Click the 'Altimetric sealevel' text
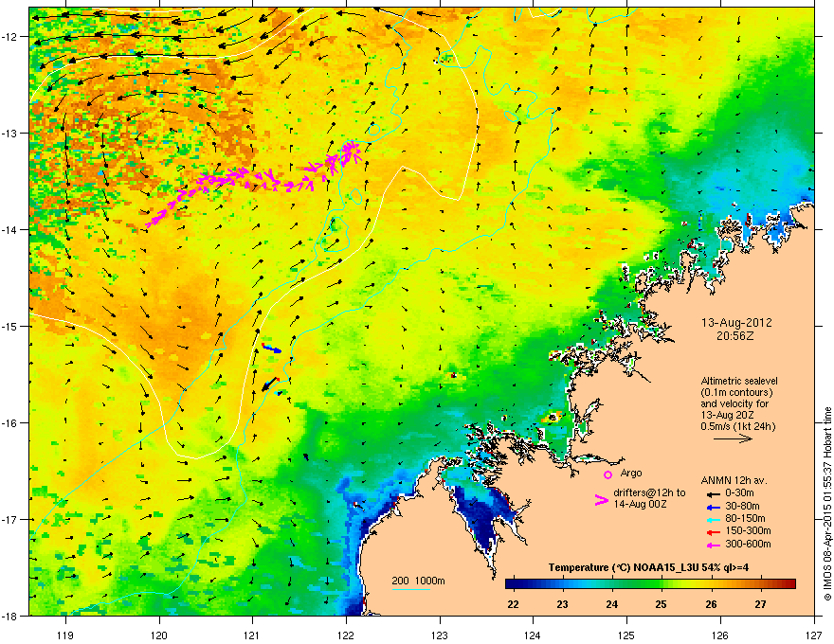Screen dimensions: 834x644 739,381
